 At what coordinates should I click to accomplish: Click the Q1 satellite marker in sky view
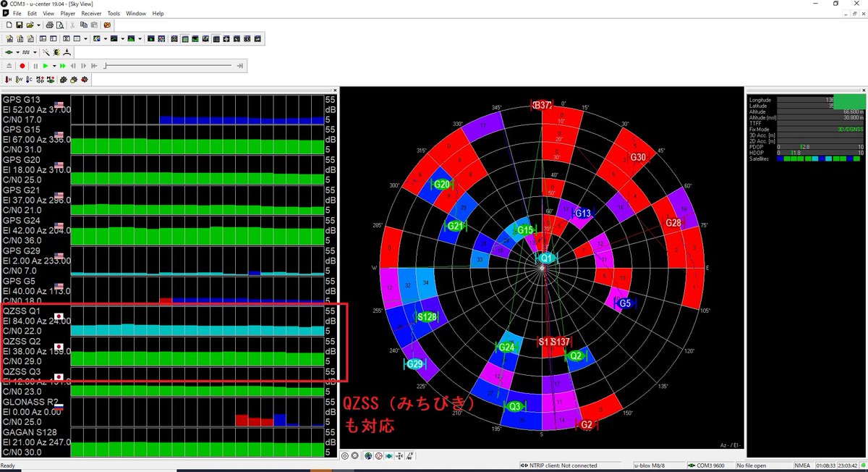pyautogui.click(x=548, y=258)
